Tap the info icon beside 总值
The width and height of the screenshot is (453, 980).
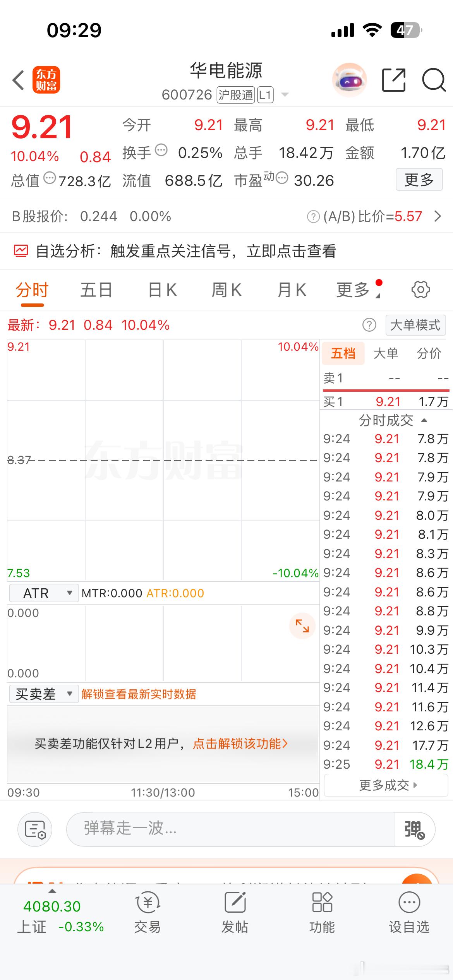point(50,178)
